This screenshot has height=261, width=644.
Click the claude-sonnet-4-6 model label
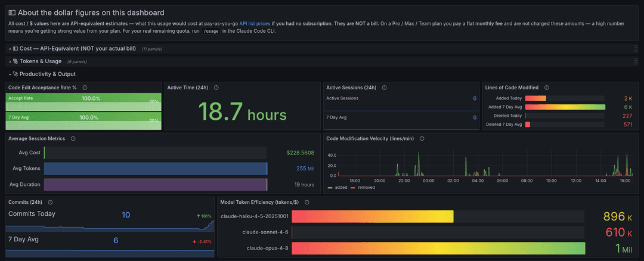pos(265,232)
